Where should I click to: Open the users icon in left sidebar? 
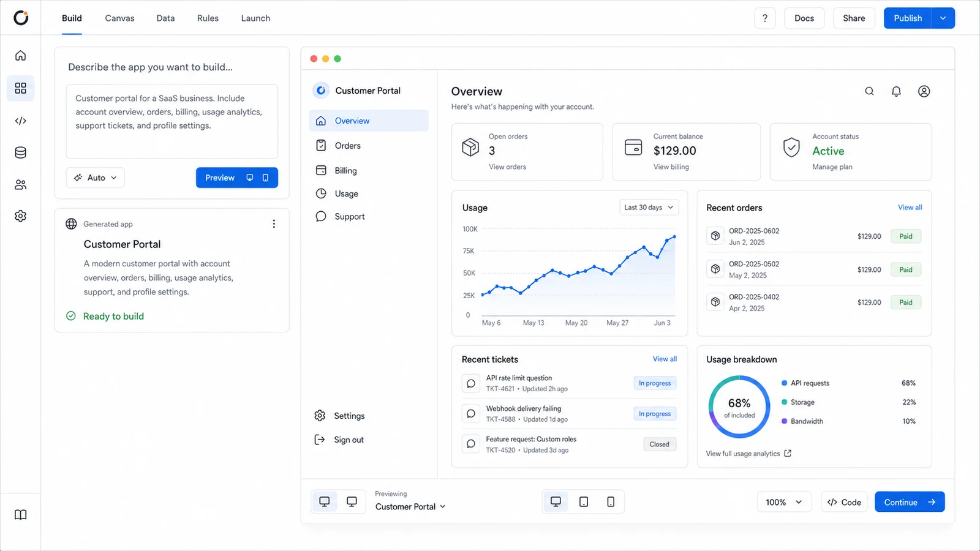21,184
